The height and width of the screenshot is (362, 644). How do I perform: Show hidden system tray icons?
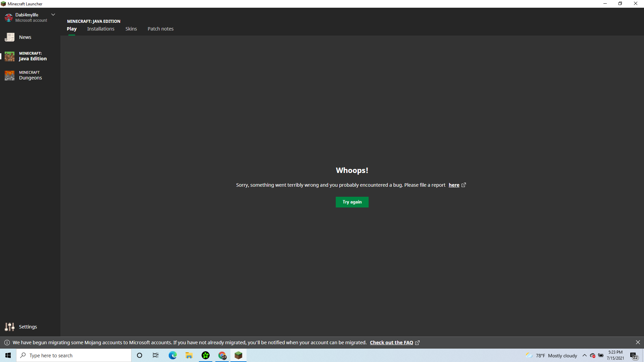click(x=584, y=355)
